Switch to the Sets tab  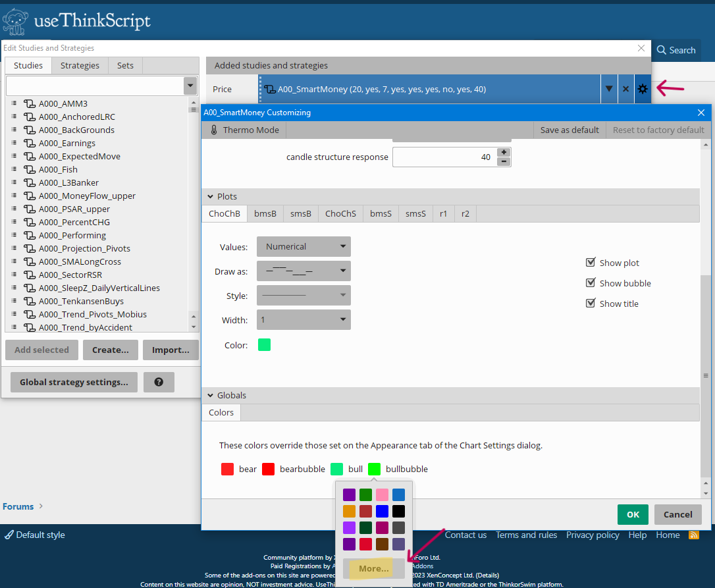click(x=125, y=66)
